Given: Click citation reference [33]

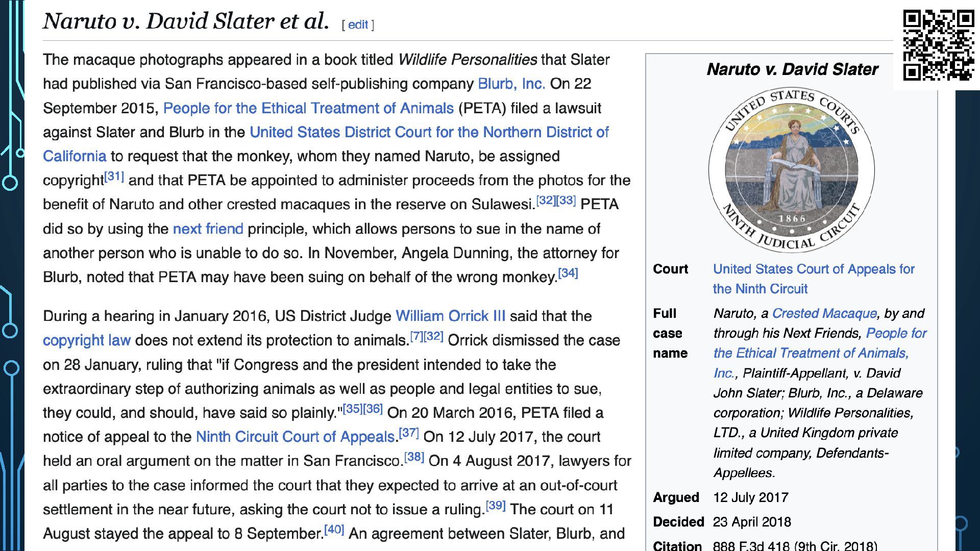Looking at the screenshot, I should (566, 201).
